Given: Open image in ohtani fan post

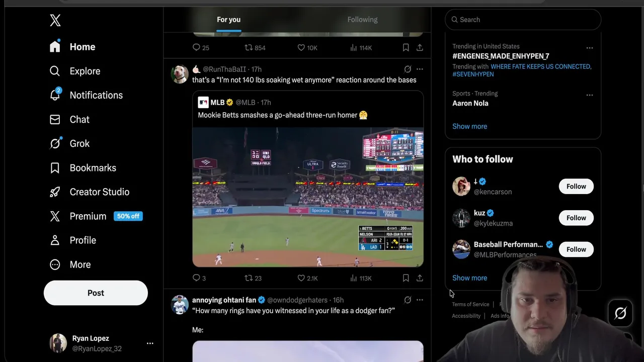Looking at the screenshot, I should click(x=308, y=351).
